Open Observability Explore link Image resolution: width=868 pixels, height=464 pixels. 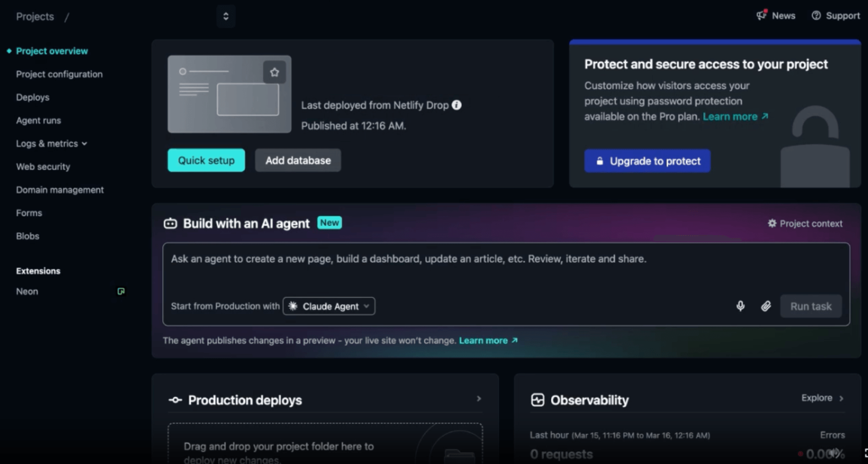pyautogui.click(x=822, y=398)
